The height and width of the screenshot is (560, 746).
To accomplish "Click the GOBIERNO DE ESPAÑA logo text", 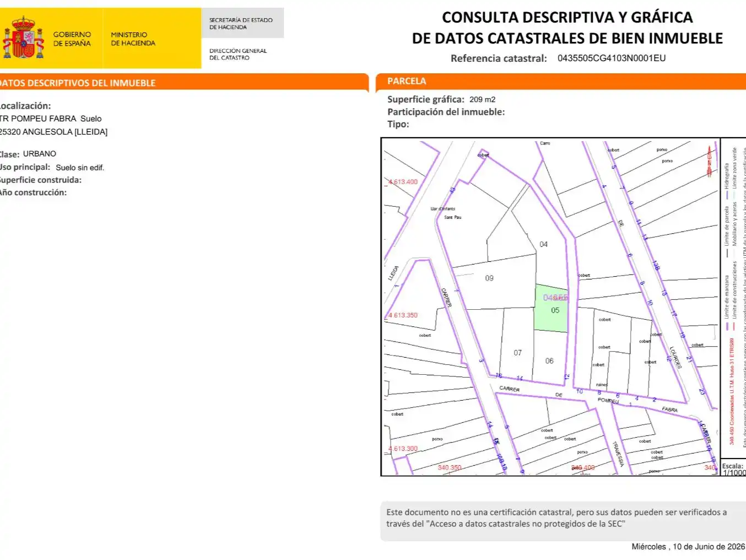I will pyautogui.click(x=72, y=39).
